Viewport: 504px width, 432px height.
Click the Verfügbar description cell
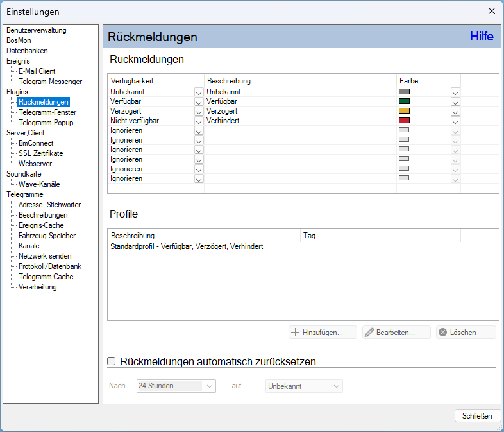point(301,101)
